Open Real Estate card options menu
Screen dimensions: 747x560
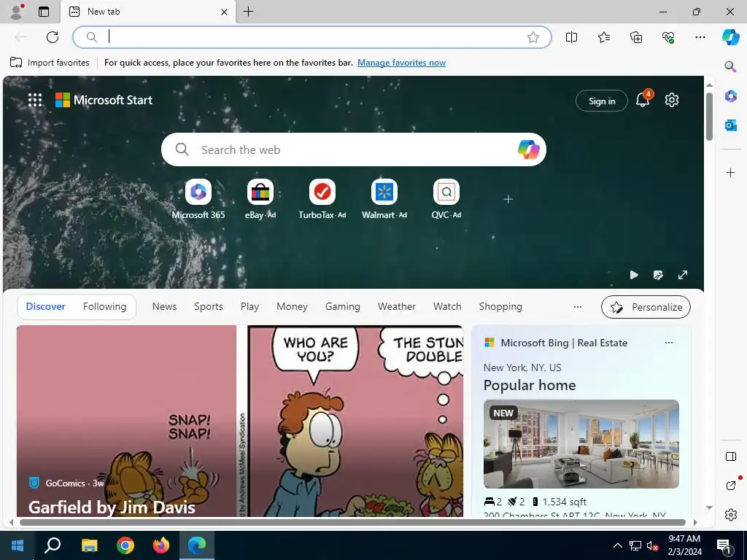click(x=668, y=343)
